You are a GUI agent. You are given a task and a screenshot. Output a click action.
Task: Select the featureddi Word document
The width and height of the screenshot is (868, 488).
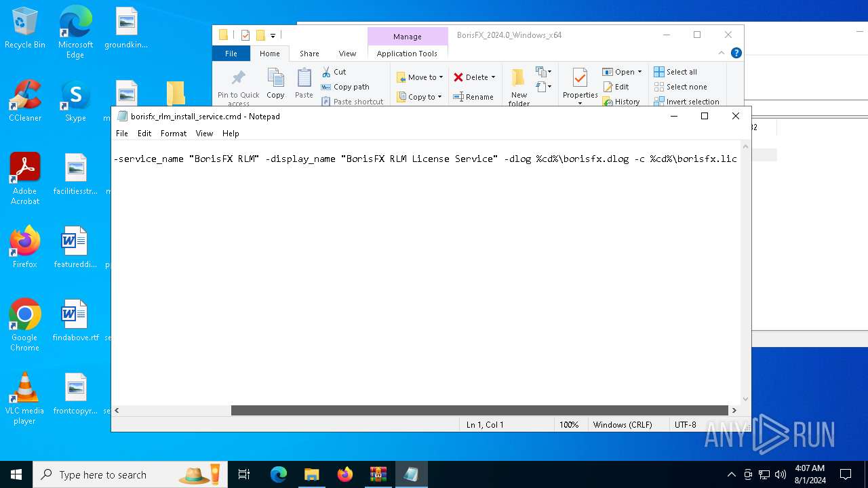(75, 247)
